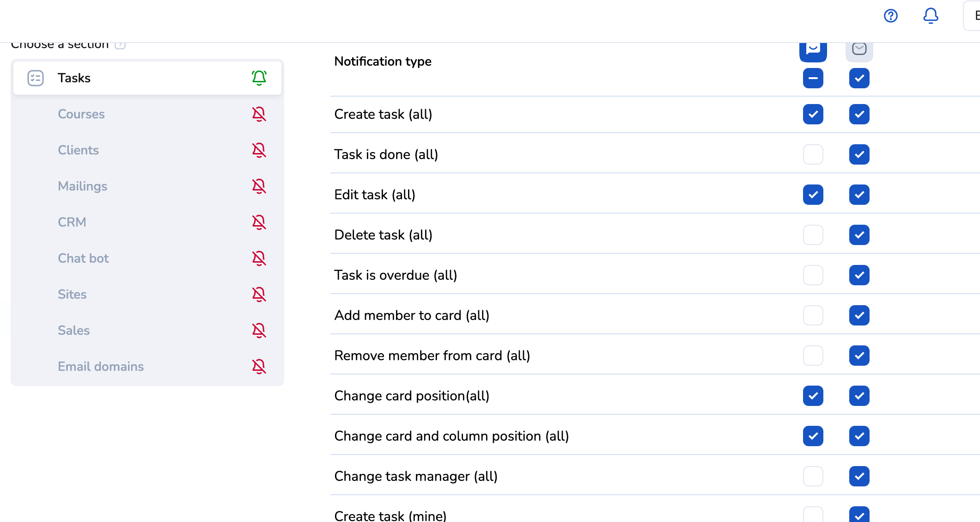980x522 pixels.
Task: Click the muted bell next to Courses
Action: (x=259, y=114)
